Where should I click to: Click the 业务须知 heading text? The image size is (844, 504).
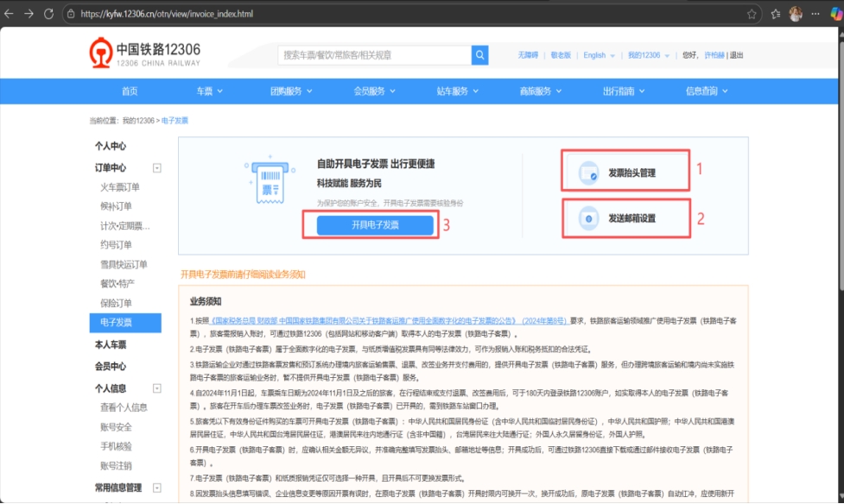205,301
